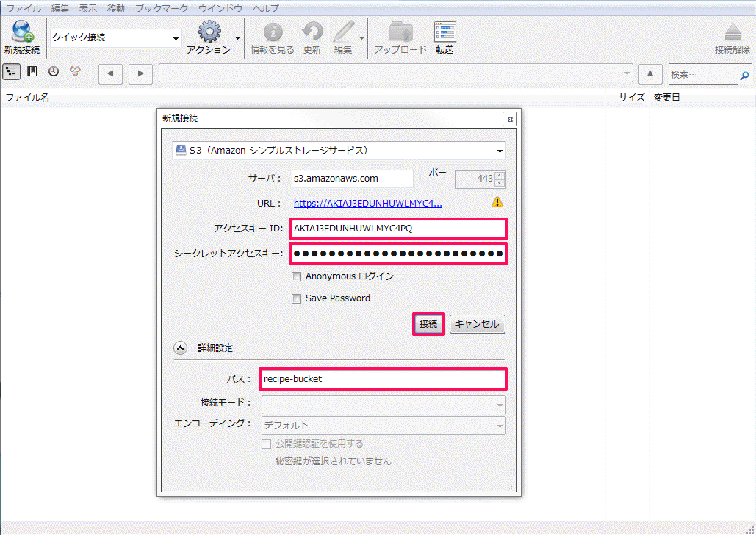Open the 表示 menu
756x535 pixels.
coord(87,8)
